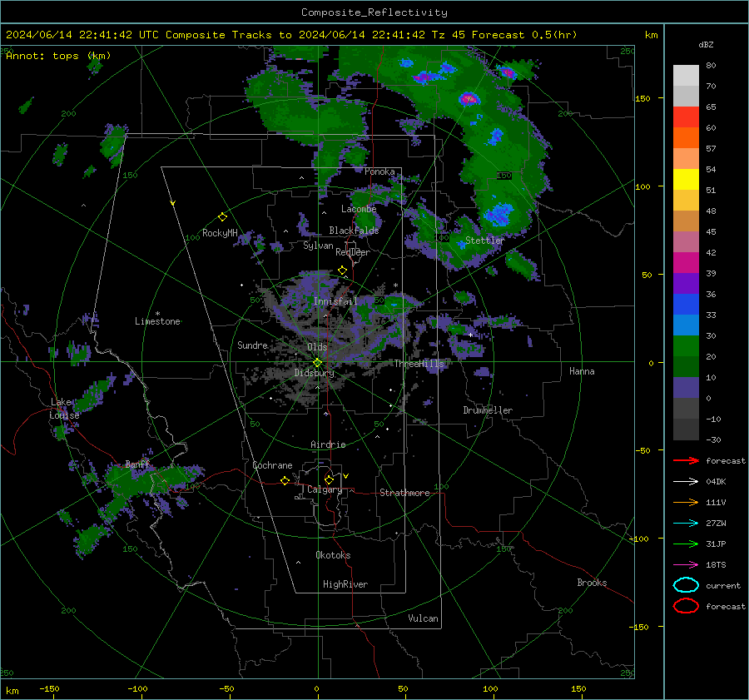Click the red forecast ellipse icon

click(x=686, y=606)
